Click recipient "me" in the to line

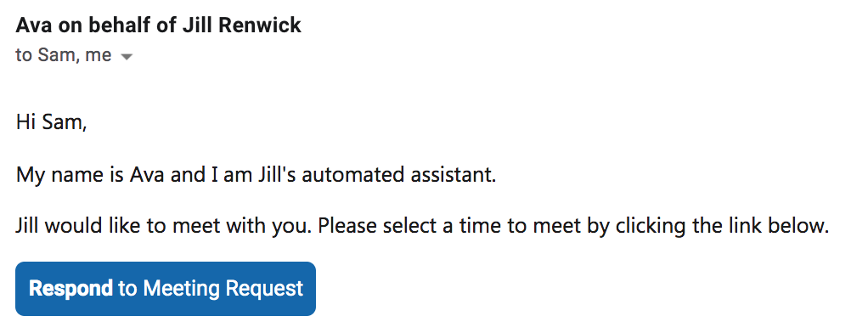(98, 55)
